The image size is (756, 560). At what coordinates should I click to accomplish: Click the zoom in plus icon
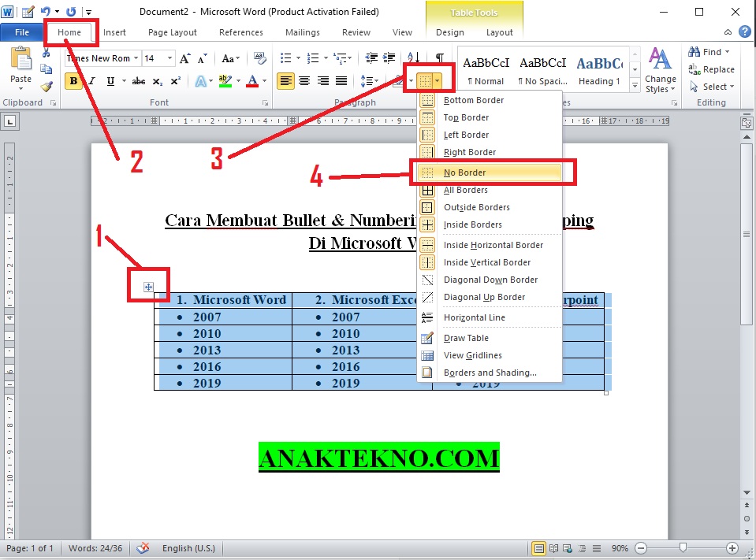coord(732,548)
